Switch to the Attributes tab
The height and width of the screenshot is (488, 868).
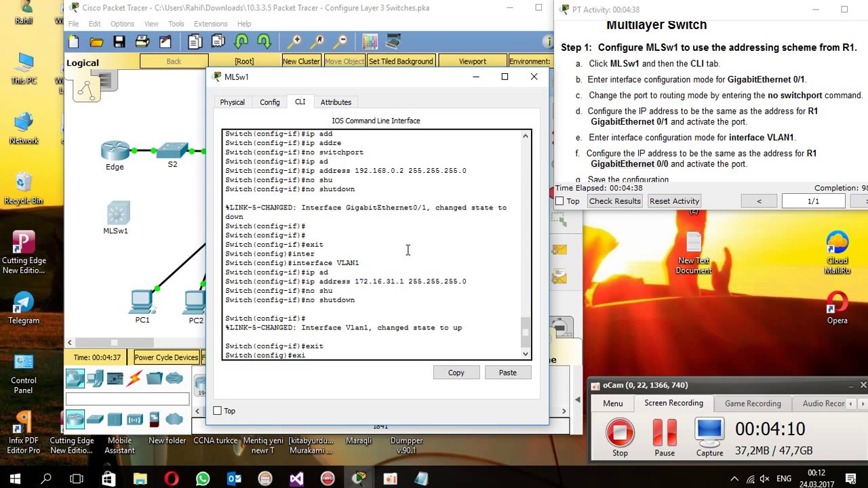point(336,102)
